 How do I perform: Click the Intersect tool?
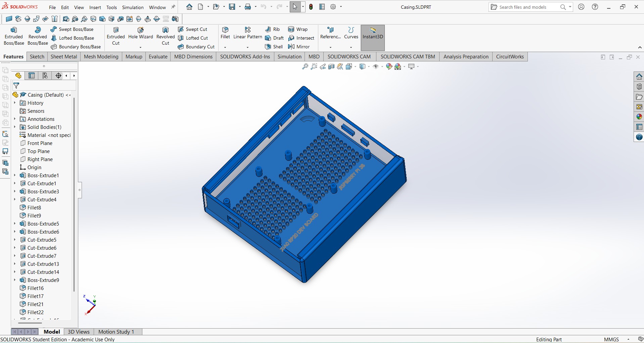click(x=301, y=38)
